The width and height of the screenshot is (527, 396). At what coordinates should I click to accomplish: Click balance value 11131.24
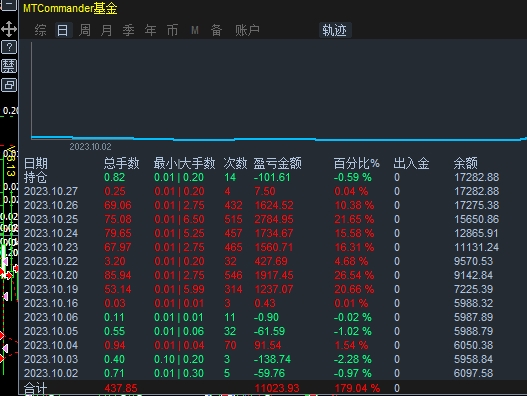[x=477, y=247]
